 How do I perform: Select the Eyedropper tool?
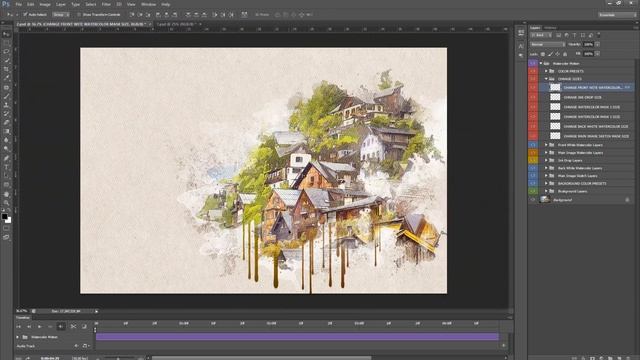[x=6, y=78]
